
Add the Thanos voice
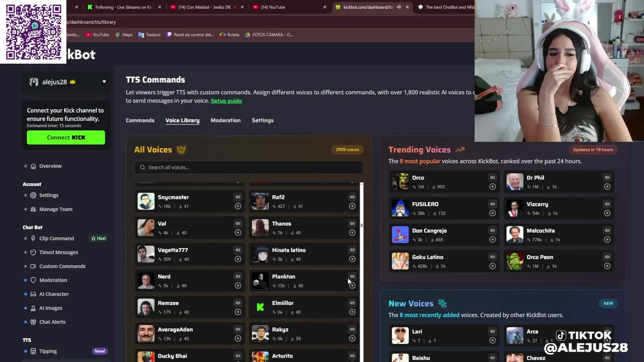pyautogui.click(x=352, y=233)
